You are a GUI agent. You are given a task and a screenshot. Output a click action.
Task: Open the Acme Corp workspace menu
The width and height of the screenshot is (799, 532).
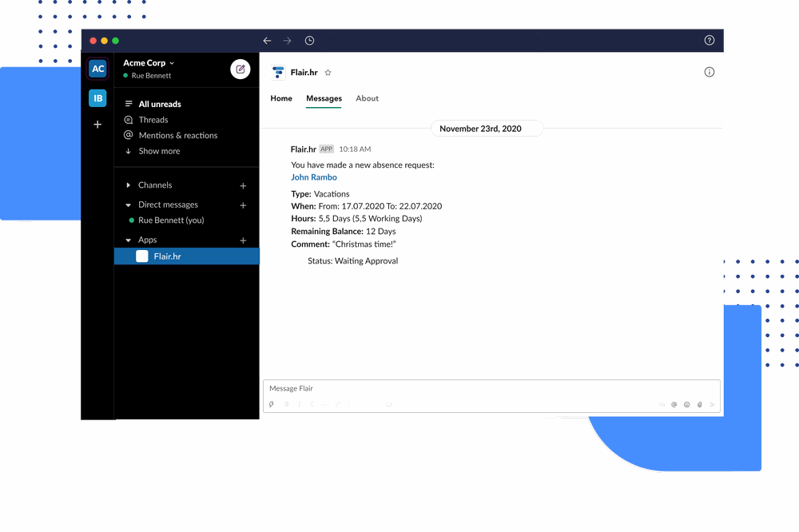(x=149, y=62)
